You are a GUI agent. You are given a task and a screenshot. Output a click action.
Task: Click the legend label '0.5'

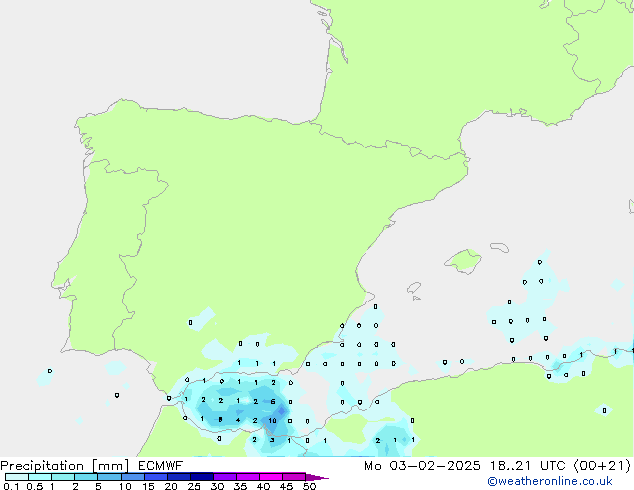(x=35, y=486)
